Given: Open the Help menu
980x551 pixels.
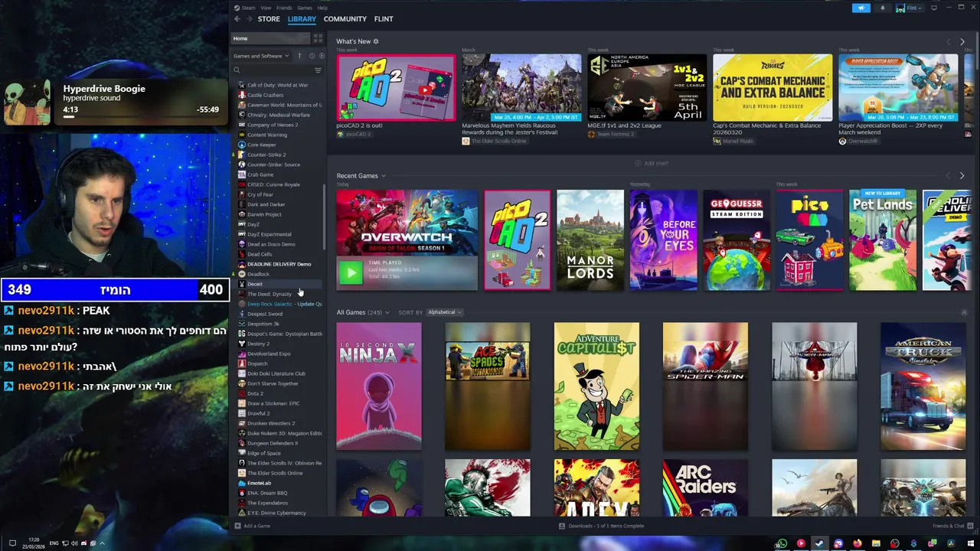Looking at the screenshot, I should click(322, 8).
